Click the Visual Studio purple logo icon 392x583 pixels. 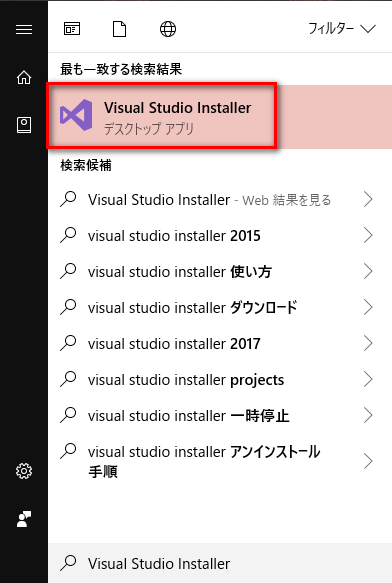click(76, 115)
